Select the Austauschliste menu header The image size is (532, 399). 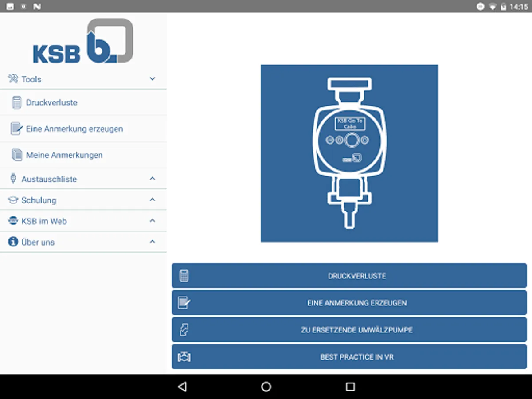tap(83, 179)
